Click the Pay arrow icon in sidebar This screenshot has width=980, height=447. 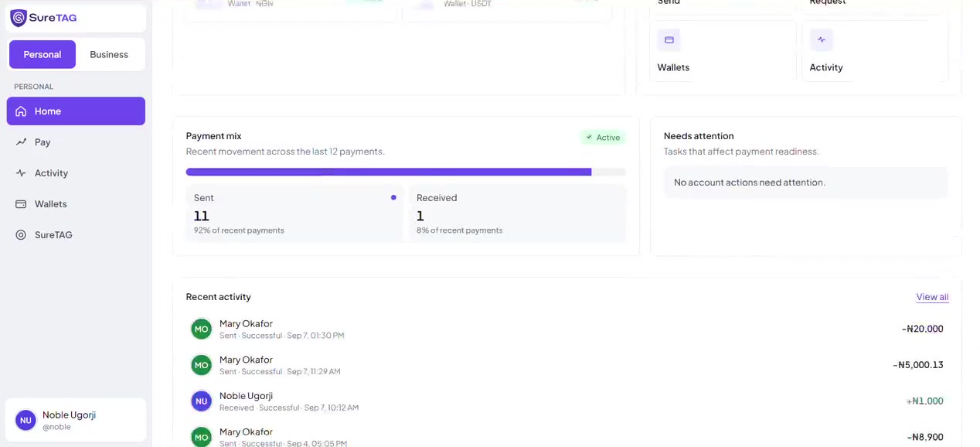(x=21, y=142)
